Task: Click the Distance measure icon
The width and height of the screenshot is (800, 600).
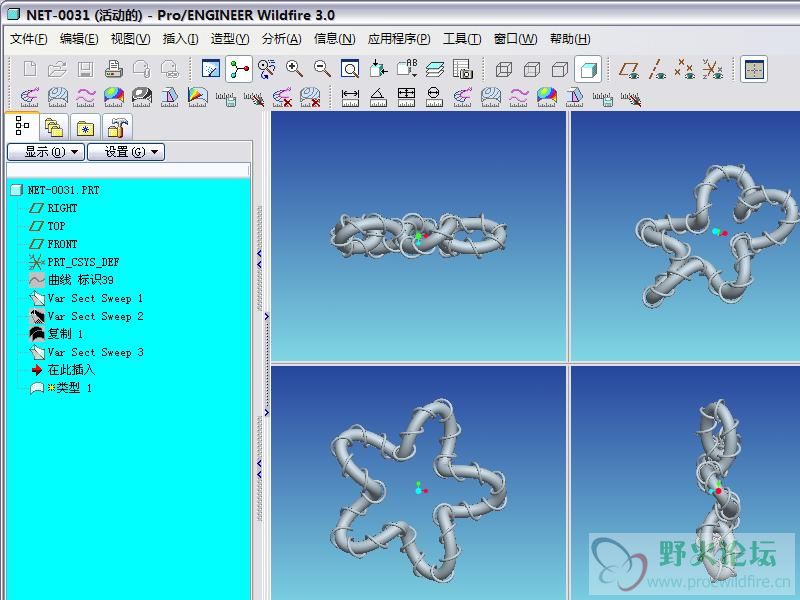Action: click(350, 96)
